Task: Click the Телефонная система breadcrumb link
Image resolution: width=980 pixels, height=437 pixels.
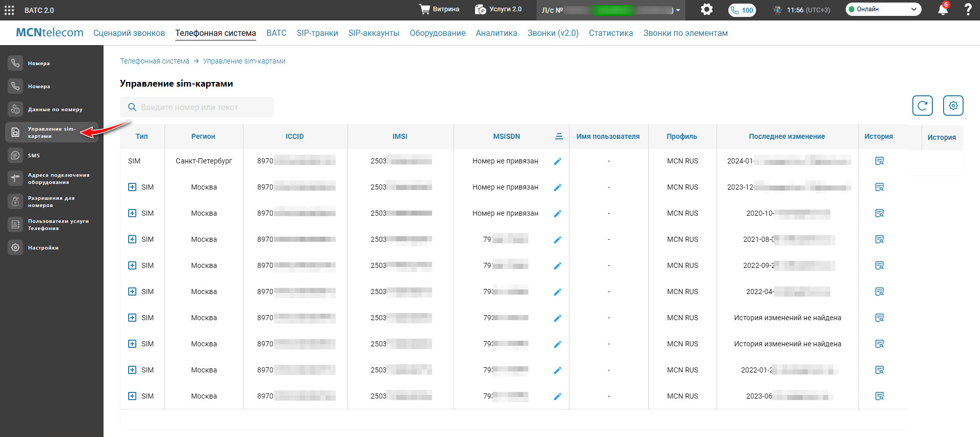Action: tap(155, 61)
